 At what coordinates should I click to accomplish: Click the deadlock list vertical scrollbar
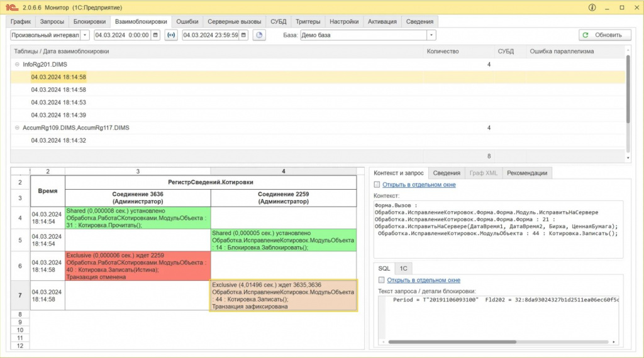click(628, 88)
